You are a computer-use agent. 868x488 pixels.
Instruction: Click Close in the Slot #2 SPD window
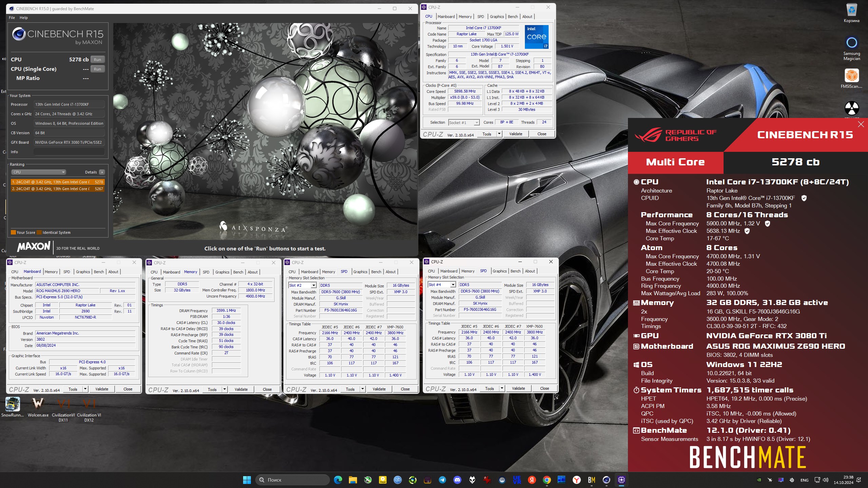[x=405, y=389]
